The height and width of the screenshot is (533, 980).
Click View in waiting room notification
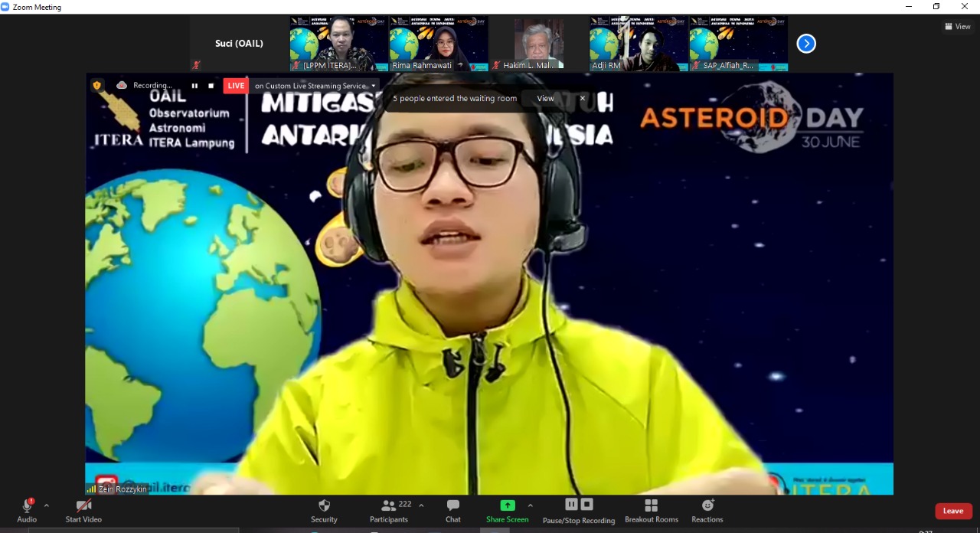click(545, 98)
